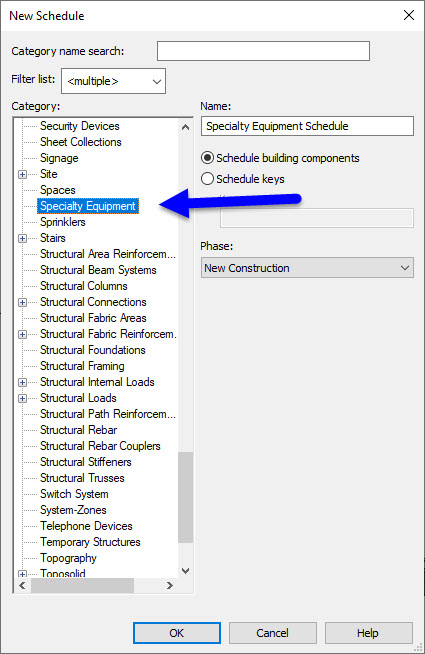Expand the Stairs tree node
This screenshot has height=654, width=425.
[23, 238]
